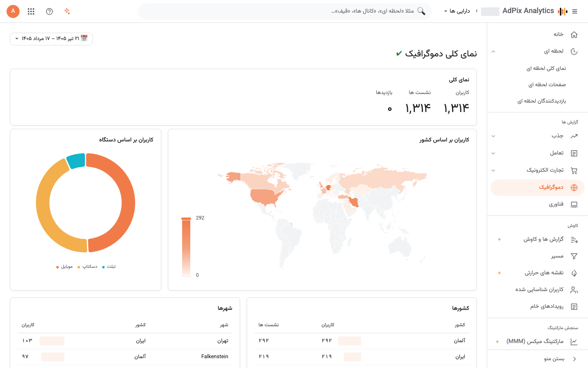Image resolution: width=588 pixels, height=368 pixels.
Task: Click the list icon beside رویدادهای خام
Action: click(x=574, y=307)
